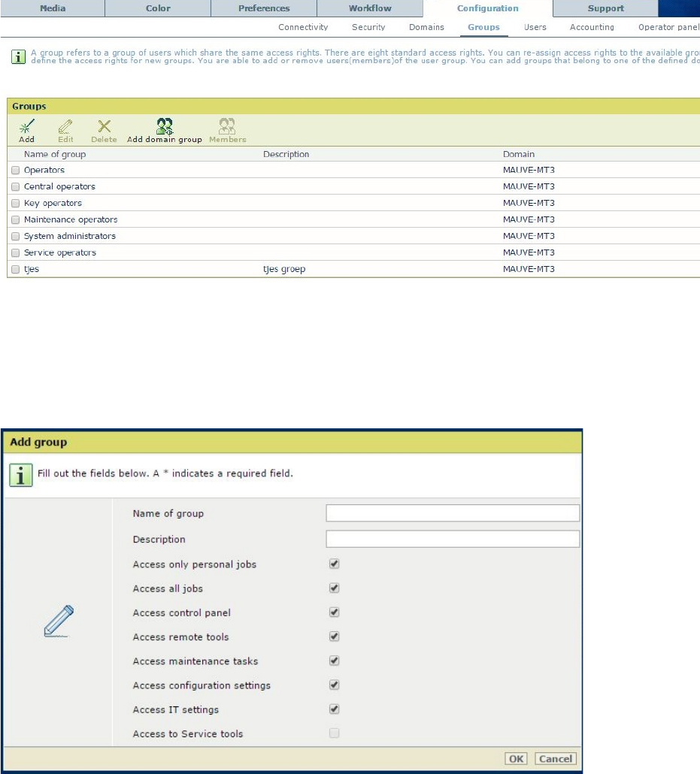Tick the System administrators group checkbox
The width and height of the screenshot is (700, 774).
15,237
